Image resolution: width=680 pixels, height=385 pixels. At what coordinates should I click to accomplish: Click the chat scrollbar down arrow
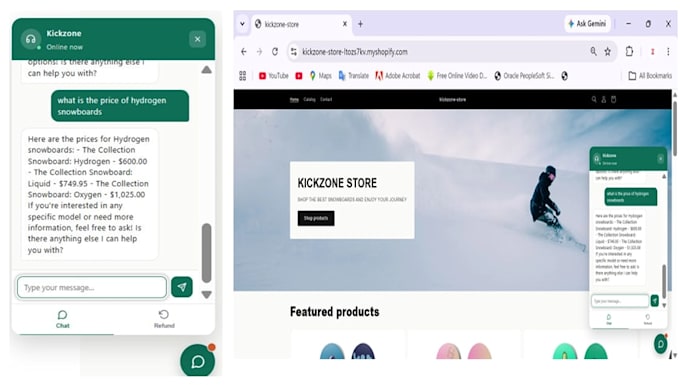click(206, 294)
